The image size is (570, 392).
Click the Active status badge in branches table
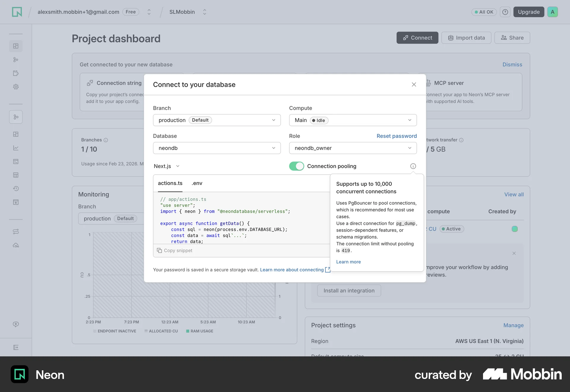(x=452, y=229)
